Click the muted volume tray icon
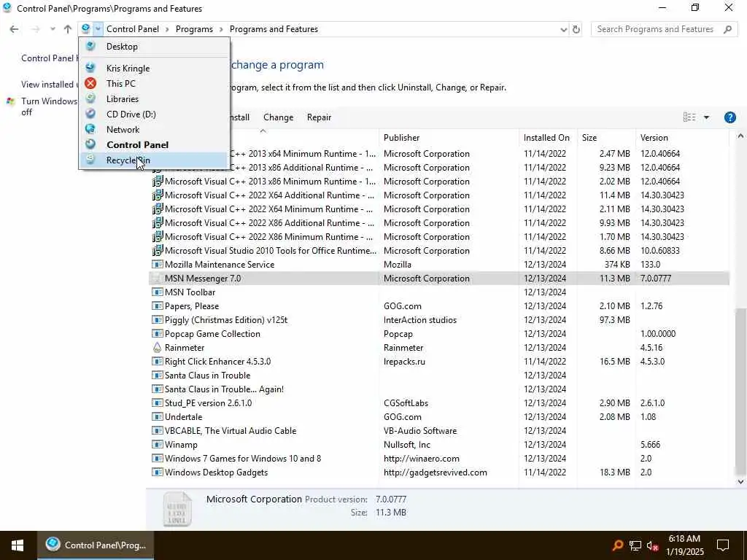This screenshot has width=747, height=560. pos(652,545)
